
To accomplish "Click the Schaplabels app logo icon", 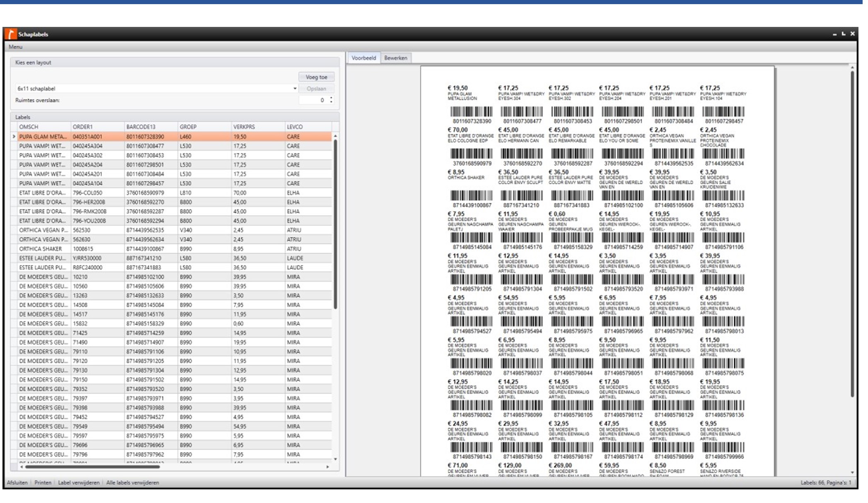I will tap(11, 34).
